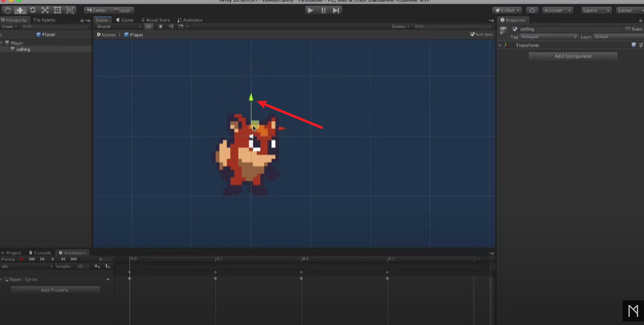This screenshot has height=325, width=644.
Task: Toggle the Auto Save checkbox
Action: click(472, 35)
